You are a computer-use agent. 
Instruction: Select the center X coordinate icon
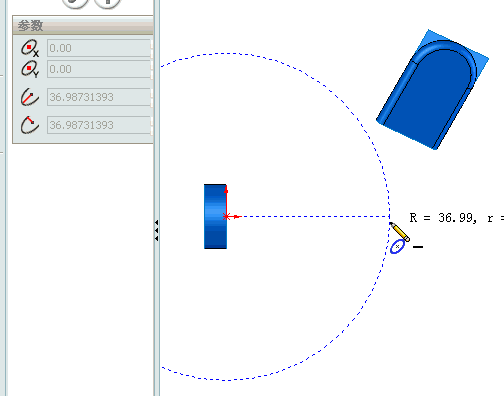click(x=30, y=48)
